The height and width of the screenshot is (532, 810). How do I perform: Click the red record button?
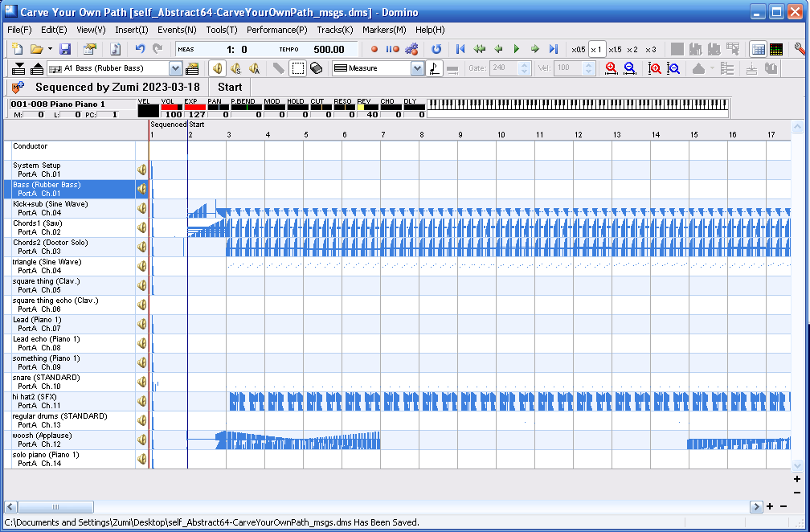click(x=374, y=49)
